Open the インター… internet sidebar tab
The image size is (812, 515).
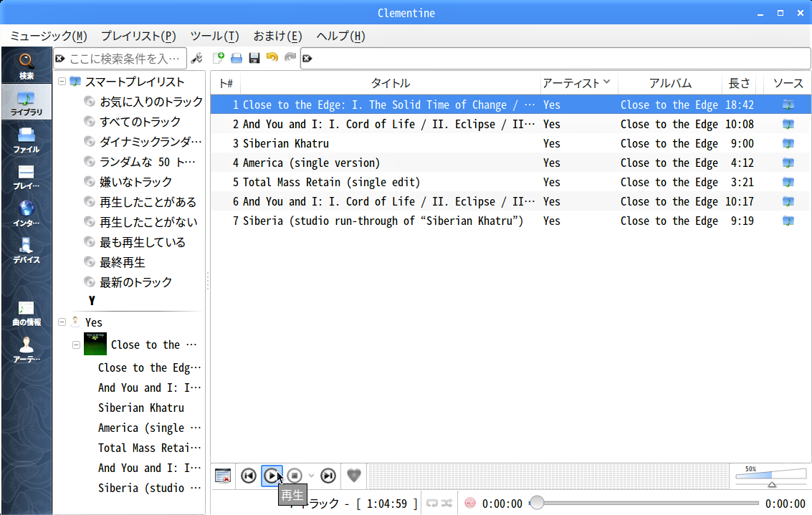click(27, 213)
